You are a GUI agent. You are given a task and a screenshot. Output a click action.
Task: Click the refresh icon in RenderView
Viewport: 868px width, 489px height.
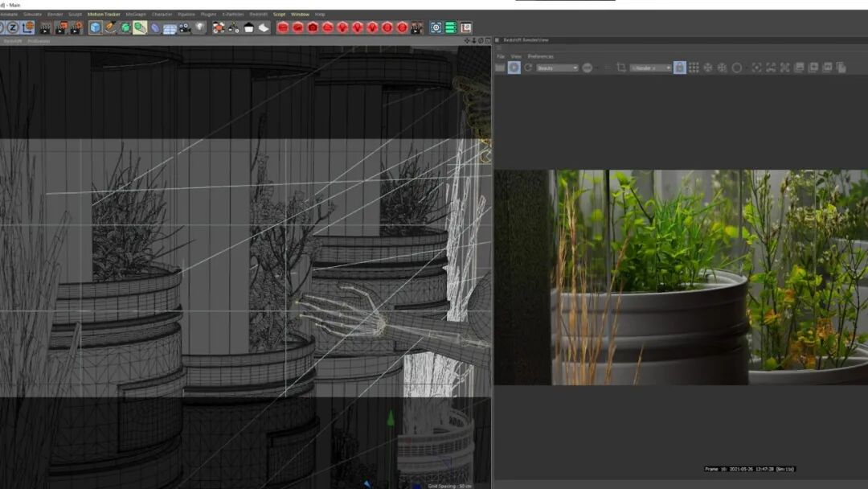click(x=528, y=68)
